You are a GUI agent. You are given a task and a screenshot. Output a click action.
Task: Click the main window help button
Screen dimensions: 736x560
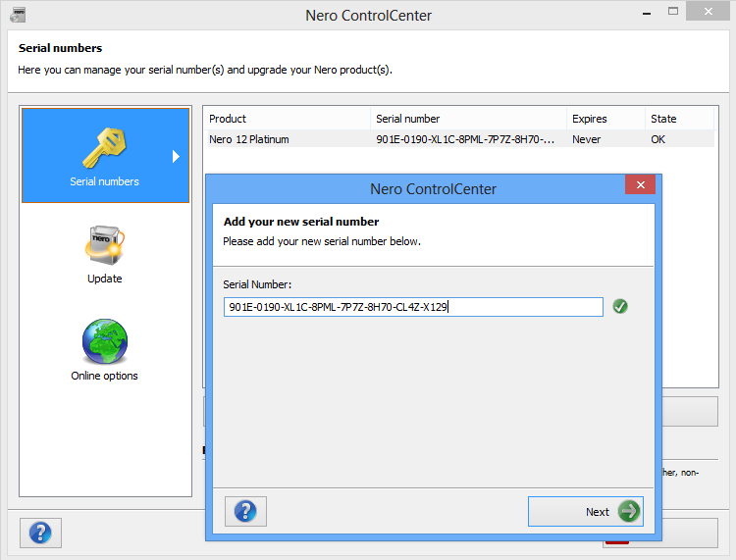40,533
